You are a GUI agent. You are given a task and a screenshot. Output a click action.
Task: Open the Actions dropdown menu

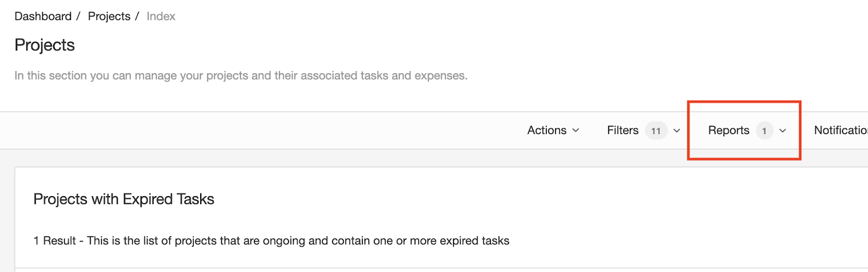point(547,131)
